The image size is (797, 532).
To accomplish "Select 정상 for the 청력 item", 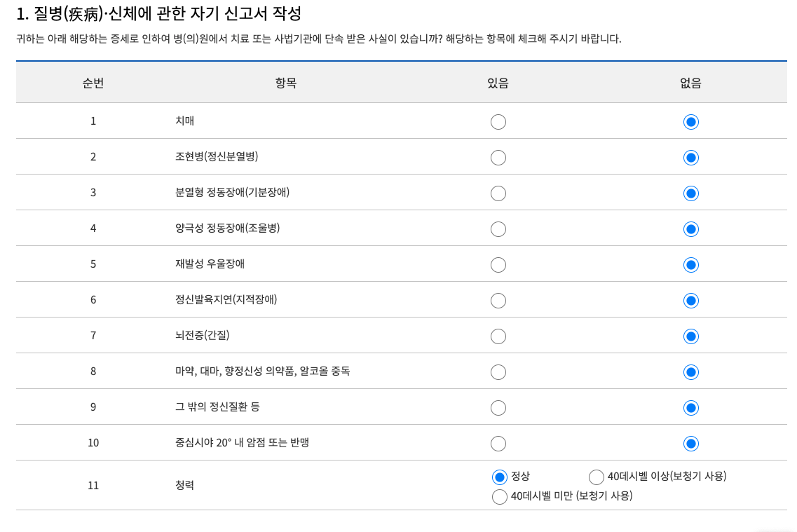I will tap(500, 477).
